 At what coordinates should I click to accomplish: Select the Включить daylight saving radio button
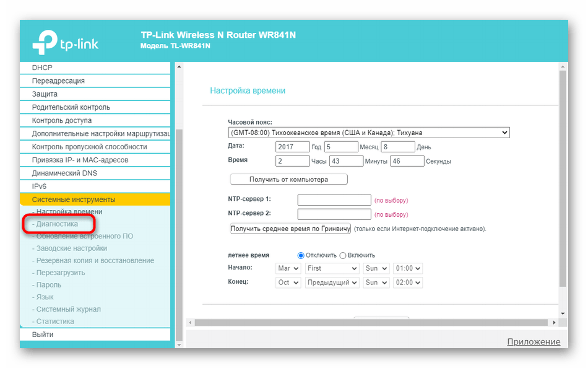(x=342, y=255)
